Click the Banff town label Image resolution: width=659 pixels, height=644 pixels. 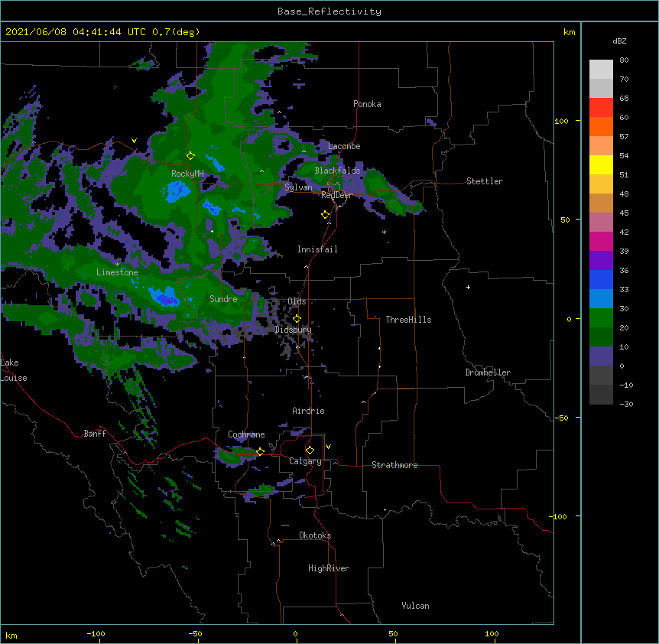(95, 434)
